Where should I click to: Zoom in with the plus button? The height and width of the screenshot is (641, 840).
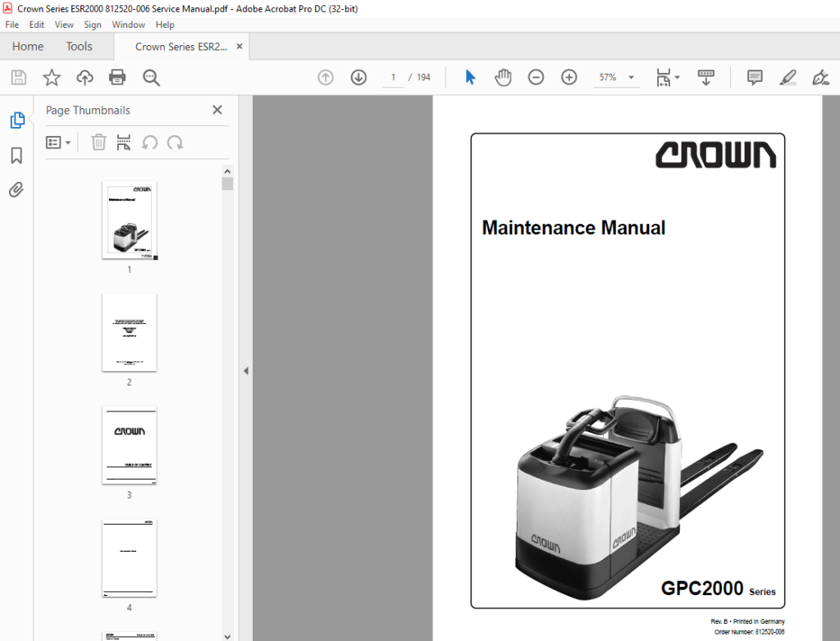coord(569,78)
